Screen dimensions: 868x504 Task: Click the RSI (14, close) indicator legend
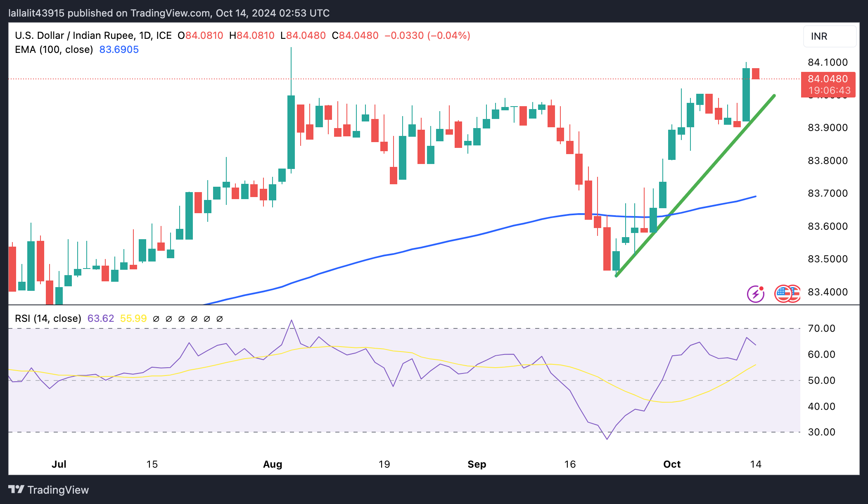[48, 319]
